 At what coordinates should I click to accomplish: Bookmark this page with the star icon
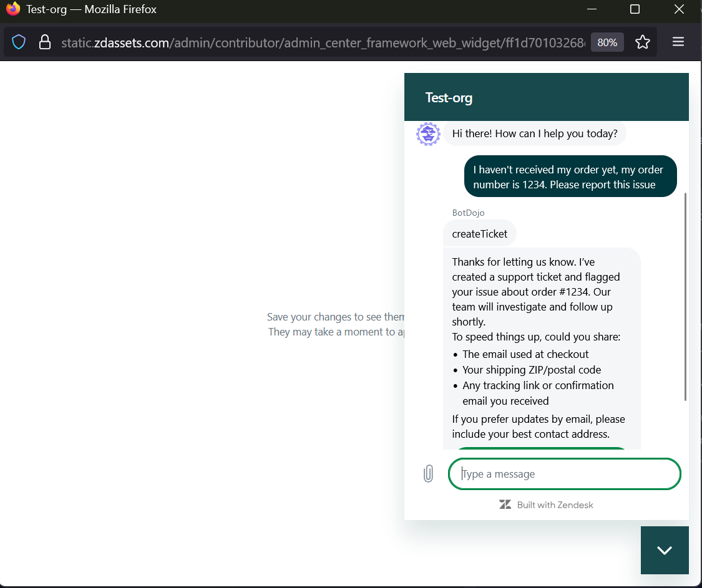coord(642,42)
